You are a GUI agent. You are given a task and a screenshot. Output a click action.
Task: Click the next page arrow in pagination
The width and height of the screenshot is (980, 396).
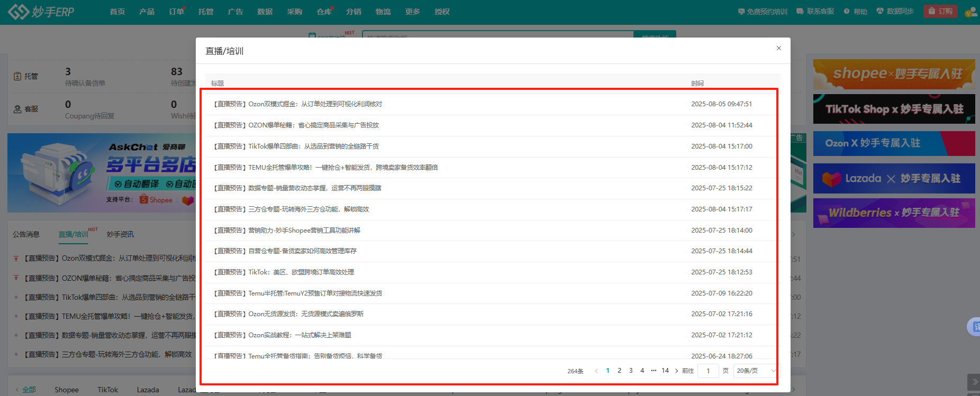coord(676,371)
